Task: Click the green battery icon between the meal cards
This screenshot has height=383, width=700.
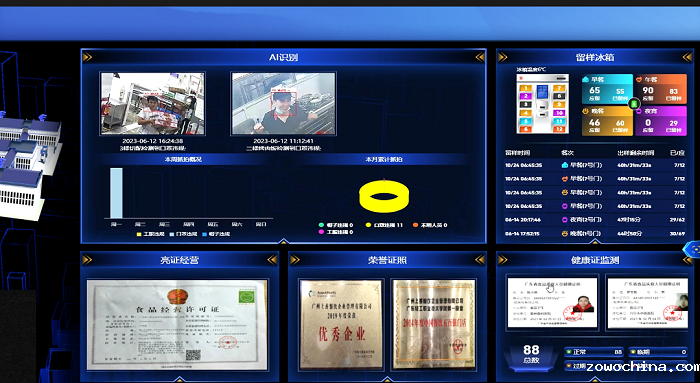Action: pyautogui.click(x=634, y=104)
